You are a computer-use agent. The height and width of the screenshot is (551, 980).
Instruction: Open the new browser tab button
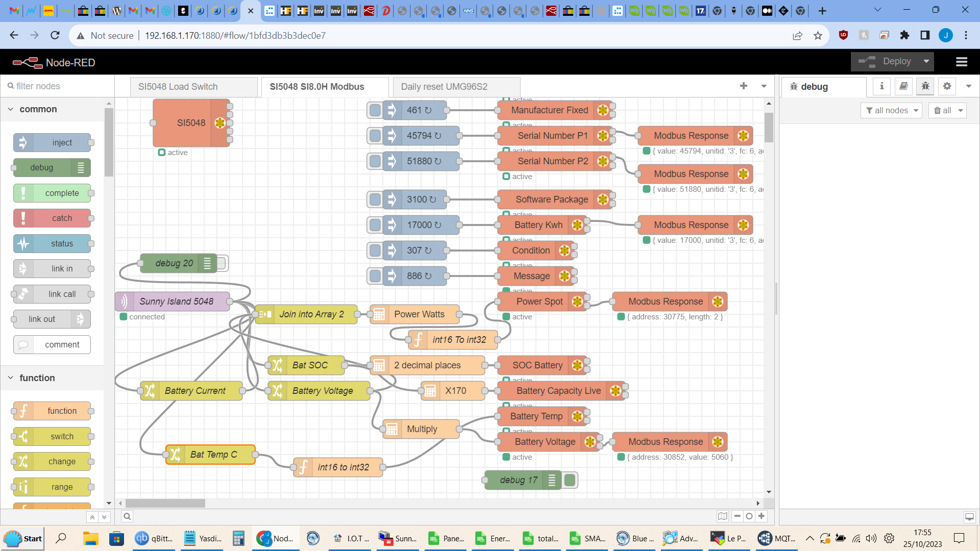point(822,11)
